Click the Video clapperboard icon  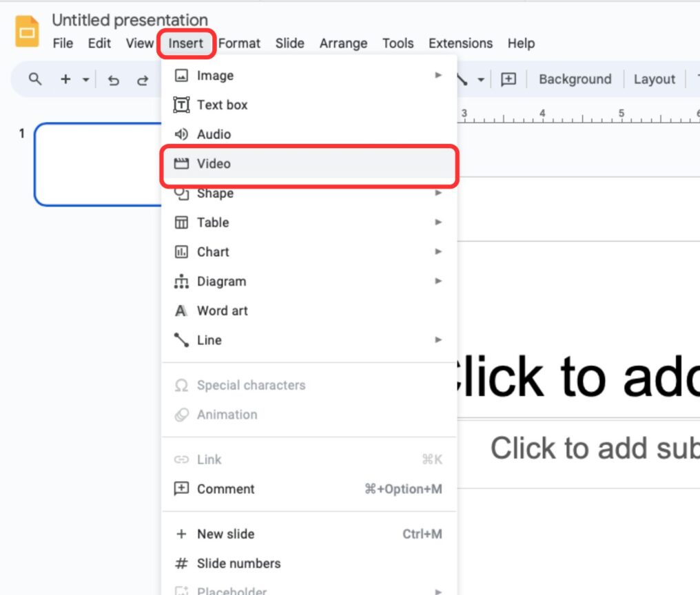(x=181, y=164)
